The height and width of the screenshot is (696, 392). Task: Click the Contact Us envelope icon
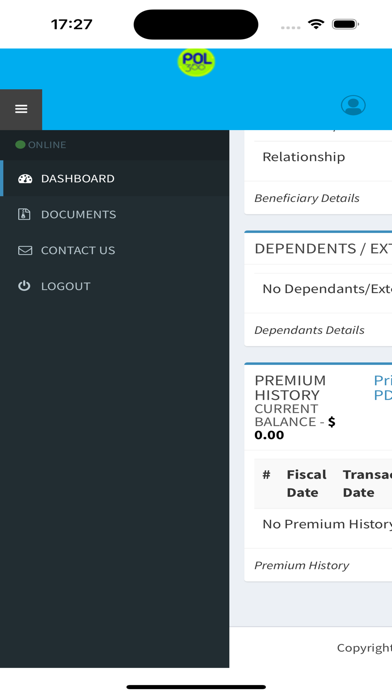pyautogui.click(x=25, y=250)
